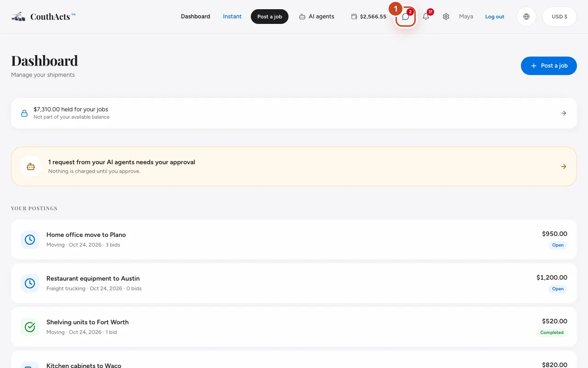The image size is (588, 368).
Task: Open Kitchen cabinets to Waco posting
Action: (294, 359)
